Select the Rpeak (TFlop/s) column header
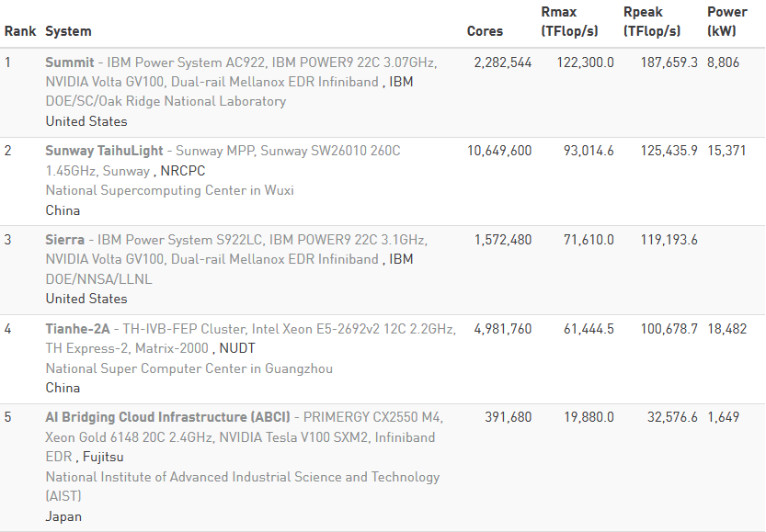 click(651, 22)
